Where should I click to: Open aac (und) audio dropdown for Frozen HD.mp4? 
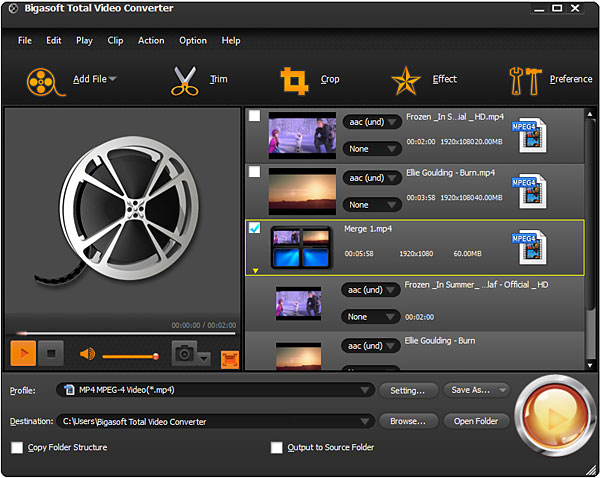(x=372, y=122)
